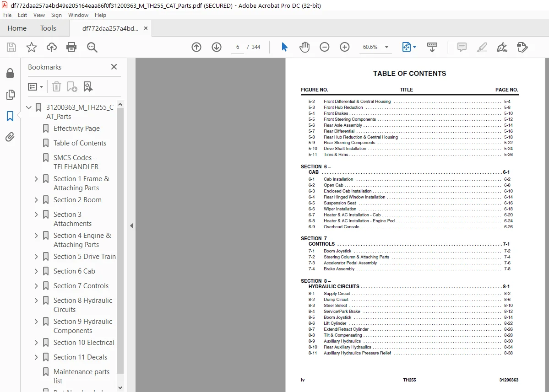Image resolution: width=549 pixels, height=392 pixels.
Task: Open the Sign menu
Action: [x=56, y=15]
